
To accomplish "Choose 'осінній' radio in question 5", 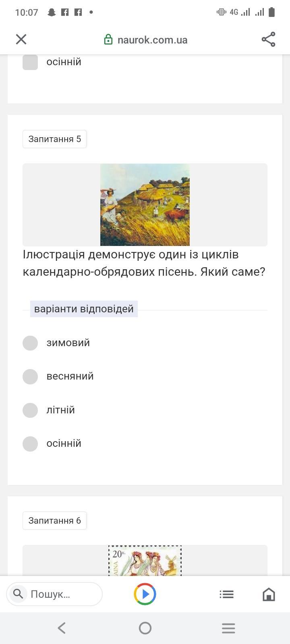I will click(30, 444).
